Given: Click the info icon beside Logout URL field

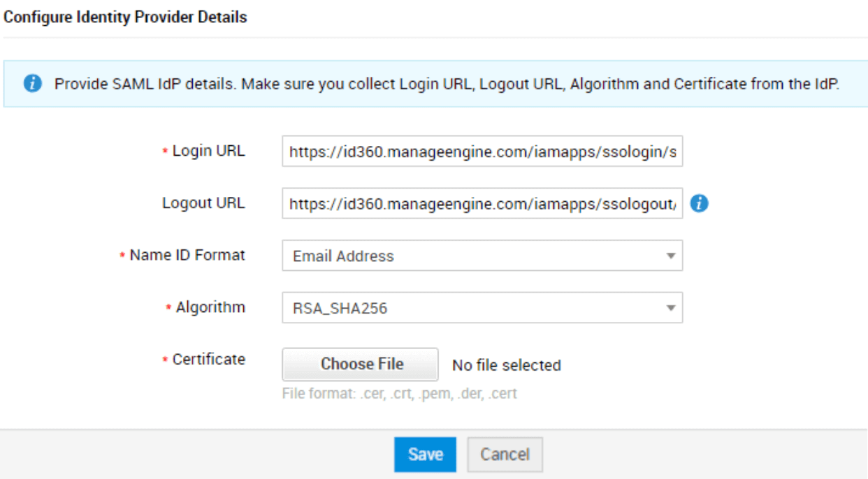Looking at the screenshot, I should (x=699, y=203).
